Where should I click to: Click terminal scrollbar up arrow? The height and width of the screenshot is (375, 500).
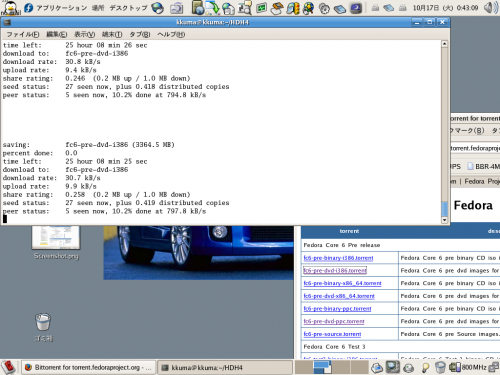(x=444, y=44)
